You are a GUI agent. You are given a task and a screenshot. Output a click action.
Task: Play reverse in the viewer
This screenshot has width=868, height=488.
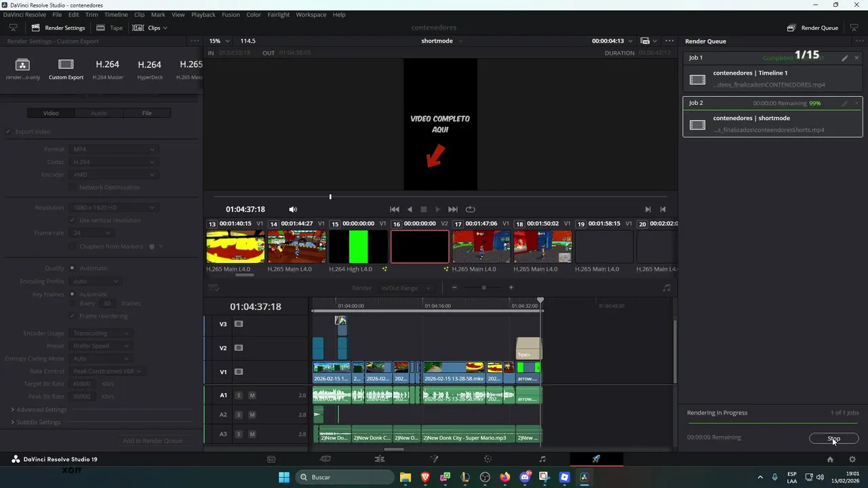coord(410,209)
